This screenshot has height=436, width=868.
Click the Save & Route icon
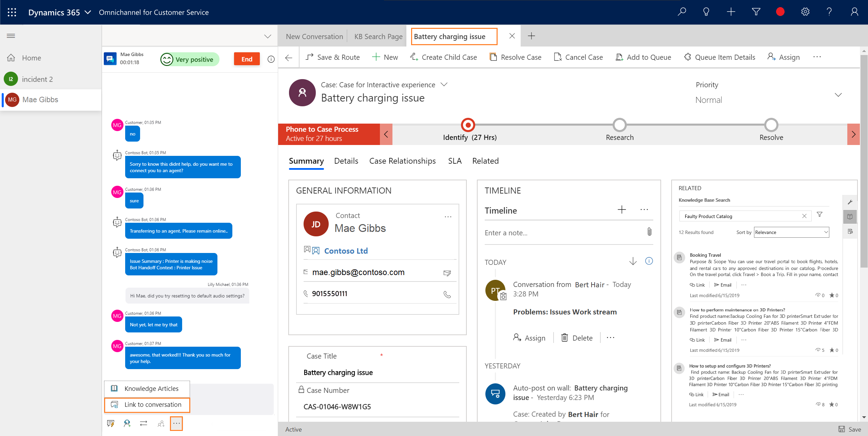tap(309, 57)
